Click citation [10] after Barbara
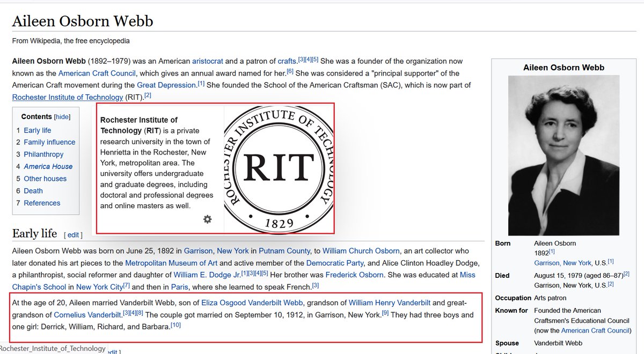The height and width of the screenshot is (354, 644). click(x=175, y=326)
